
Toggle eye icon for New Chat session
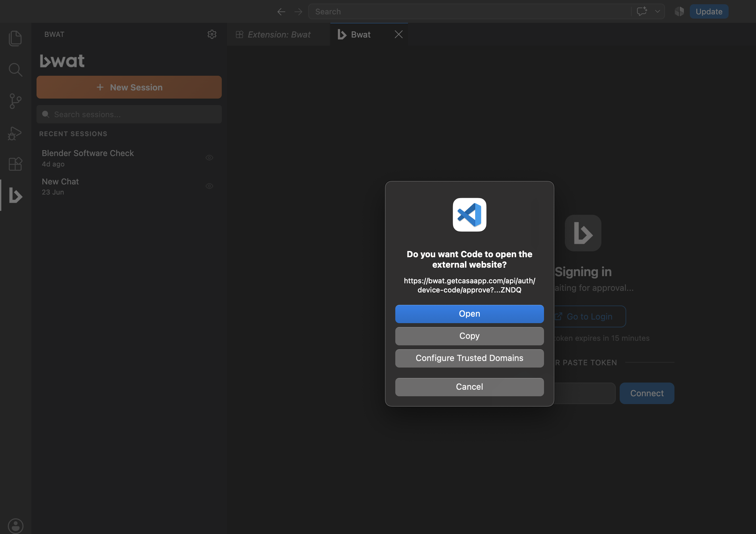tap(209, 186)
